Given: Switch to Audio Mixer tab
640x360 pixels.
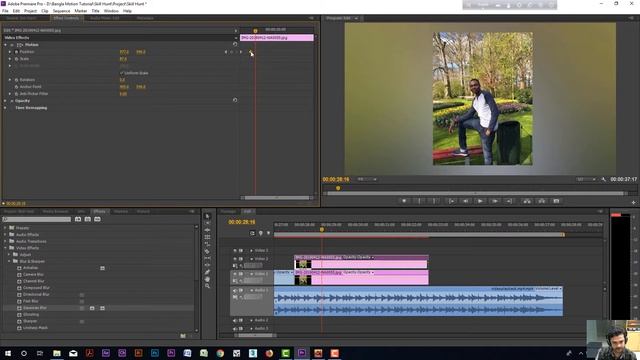Looking at the screenshot, I should pos(104,18).
